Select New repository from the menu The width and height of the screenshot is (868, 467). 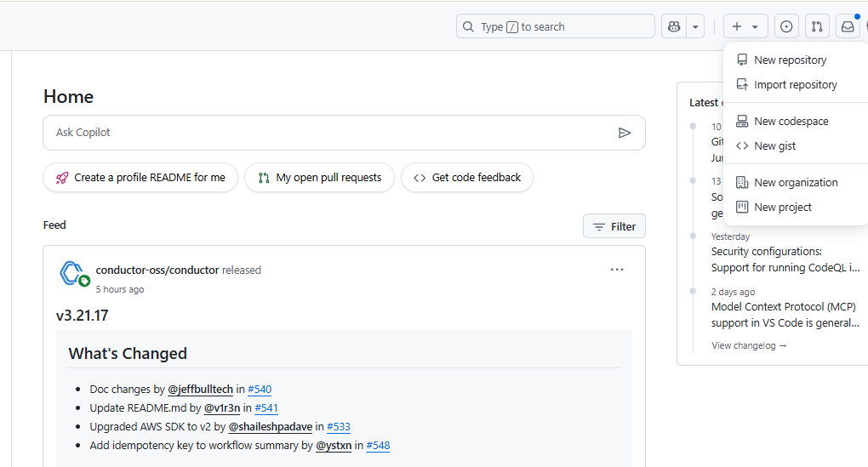[x=790, y=60]
